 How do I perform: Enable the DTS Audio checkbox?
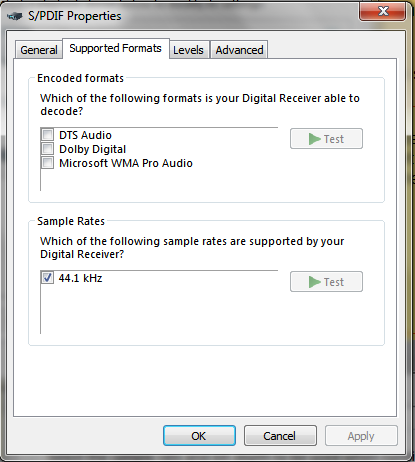click(47, 135)
